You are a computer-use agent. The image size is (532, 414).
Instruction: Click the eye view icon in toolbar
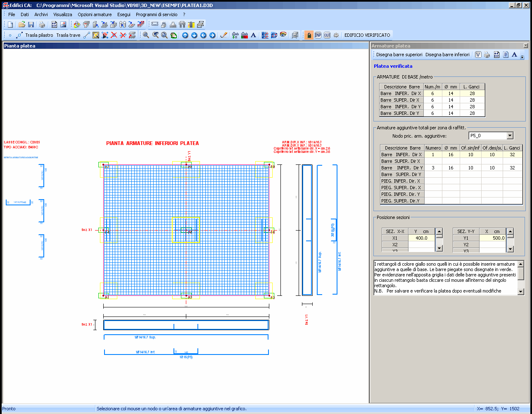[283, 35]
